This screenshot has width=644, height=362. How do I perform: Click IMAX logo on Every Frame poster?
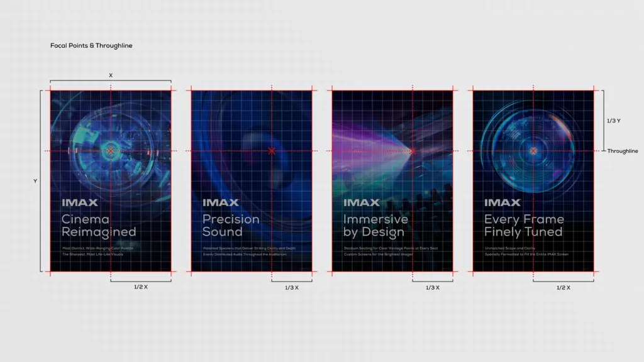[502, 202]
